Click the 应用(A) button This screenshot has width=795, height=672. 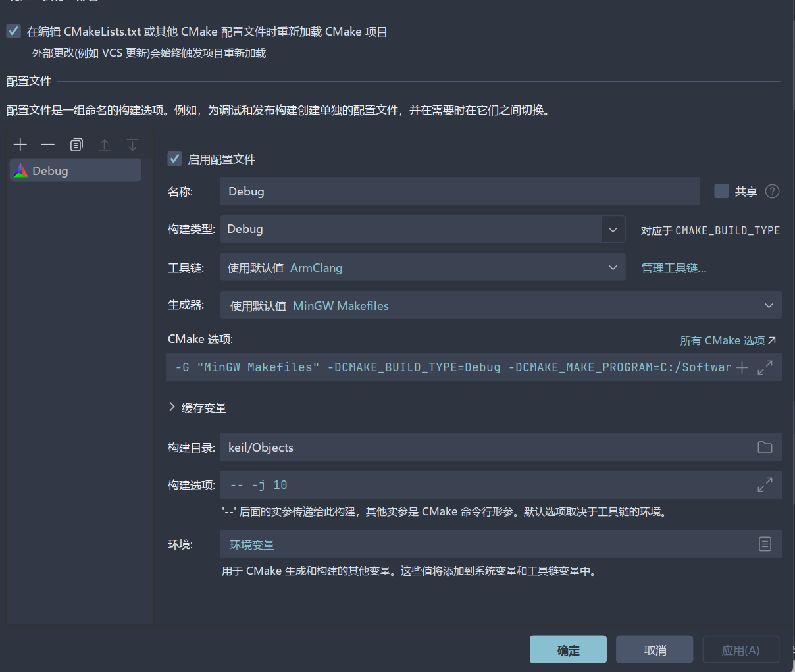pyautogui.click(x=741, y=650)
